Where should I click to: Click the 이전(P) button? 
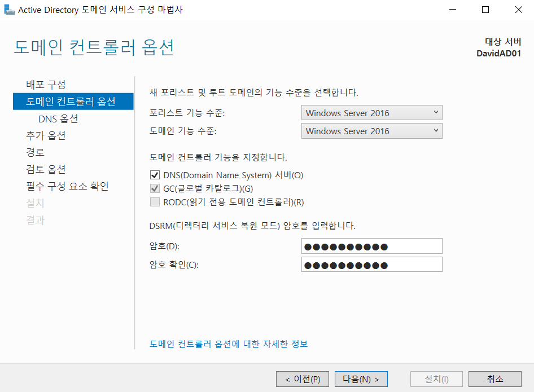click(303, 379)
